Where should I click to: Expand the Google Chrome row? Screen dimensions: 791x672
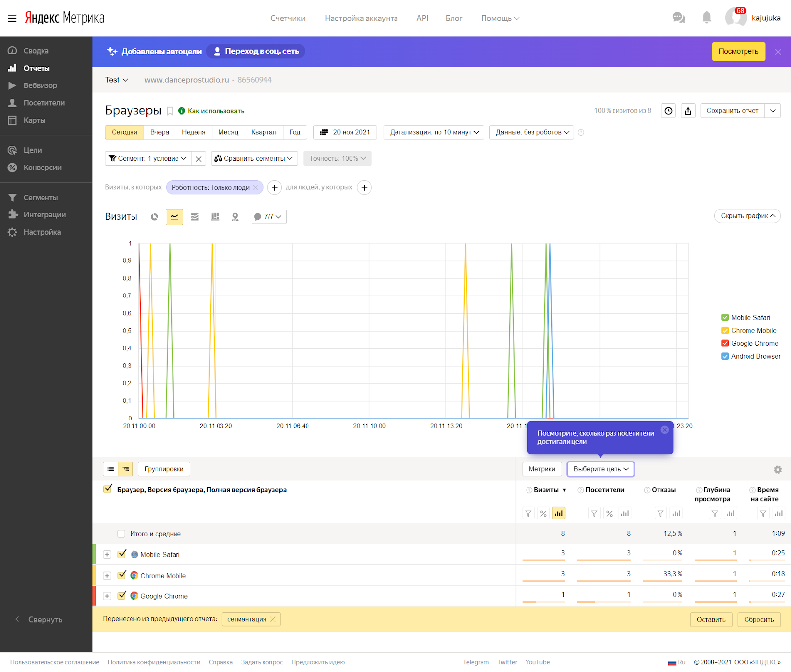(107, 596)
